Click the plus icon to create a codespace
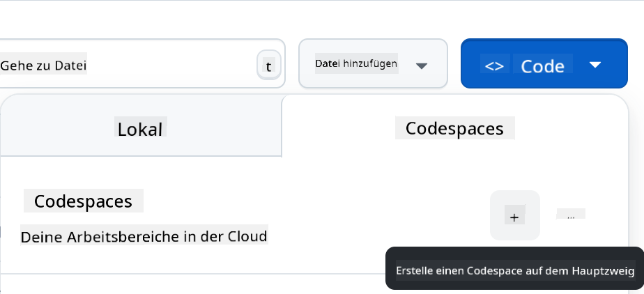This screenshot has height=294, width=644. (x=514, y=216)
